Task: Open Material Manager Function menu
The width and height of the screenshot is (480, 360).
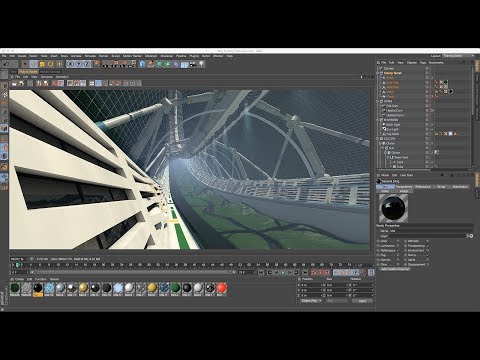Action: point(41,279)
